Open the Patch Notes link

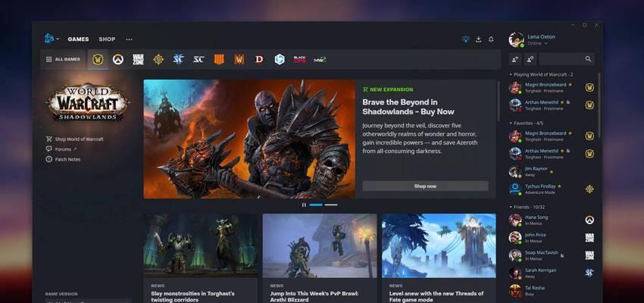[63, 159]
